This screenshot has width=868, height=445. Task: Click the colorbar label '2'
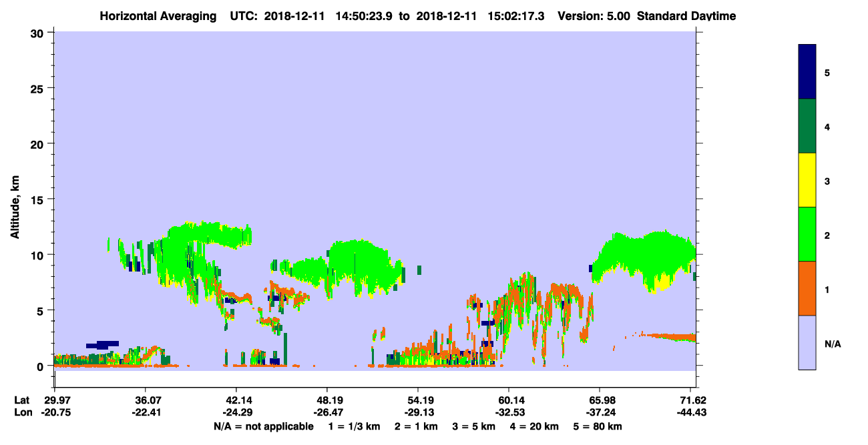pyautogui.click(x=827, y=235)
